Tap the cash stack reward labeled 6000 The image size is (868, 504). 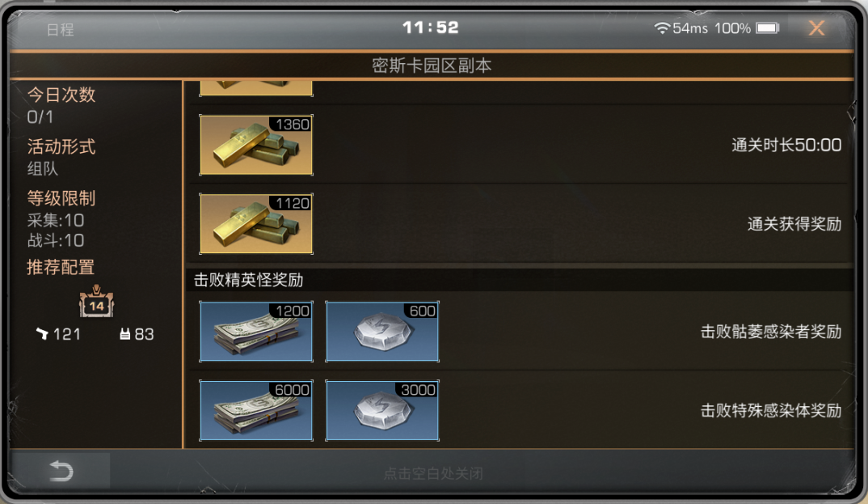256,410
